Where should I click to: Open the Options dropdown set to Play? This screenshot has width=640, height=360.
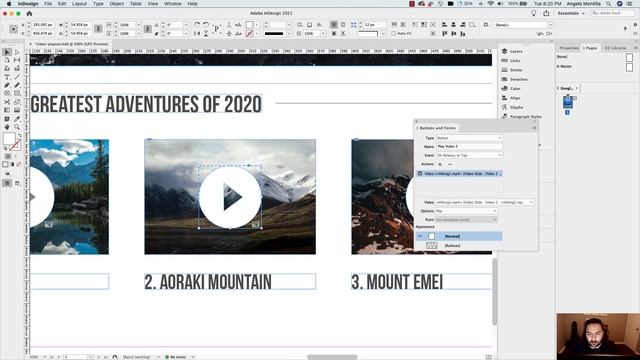[466, 211]
